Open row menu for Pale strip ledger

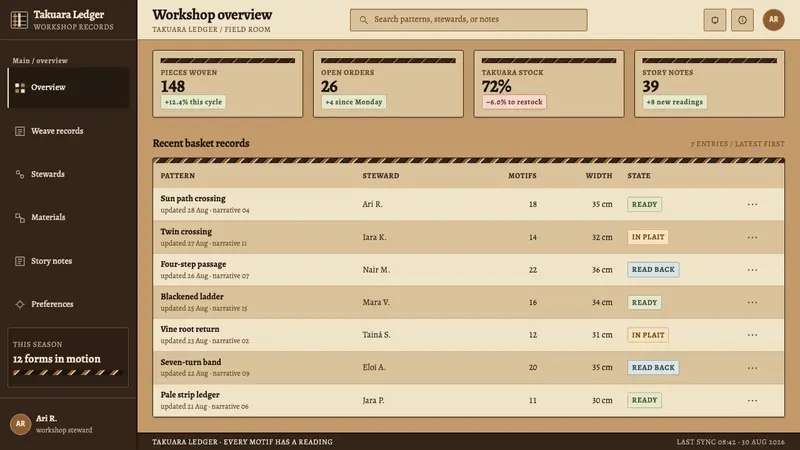tap(753, 401)
